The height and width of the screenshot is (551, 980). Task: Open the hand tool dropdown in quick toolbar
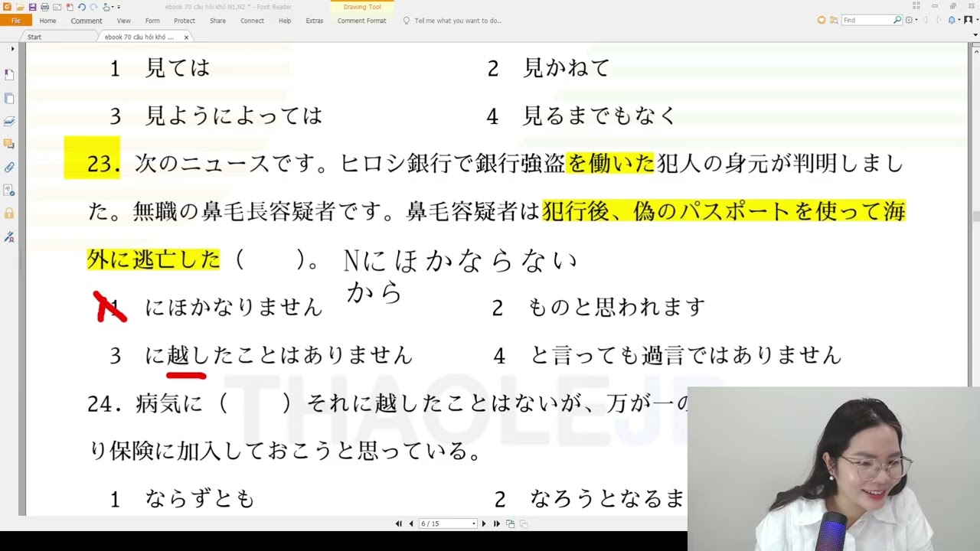pos(113,7)
